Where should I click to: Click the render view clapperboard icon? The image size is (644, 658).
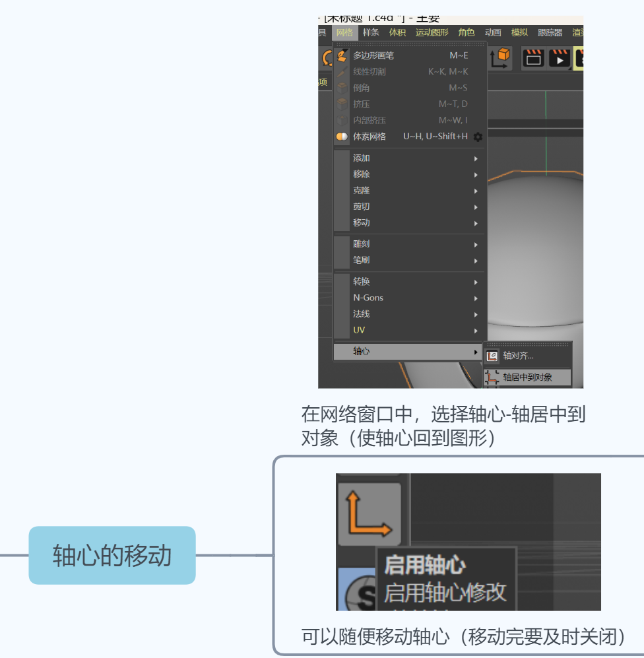533,58
